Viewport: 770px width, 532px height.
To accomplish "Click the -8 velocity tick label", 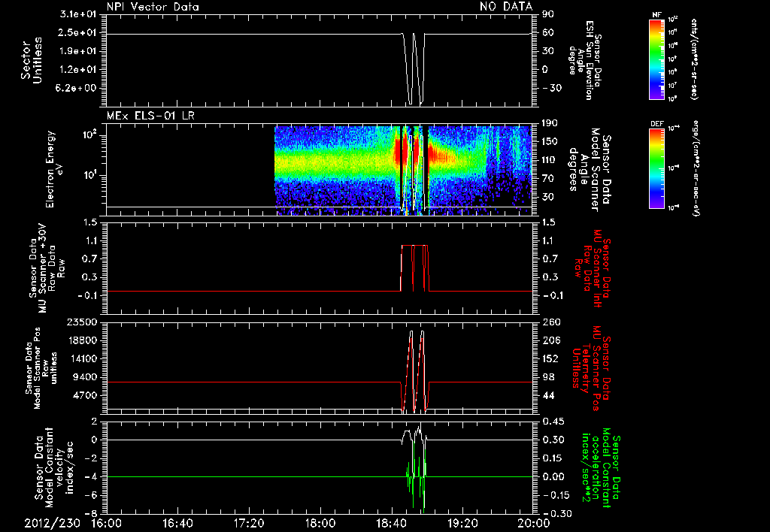I will (x=91, y=514).
